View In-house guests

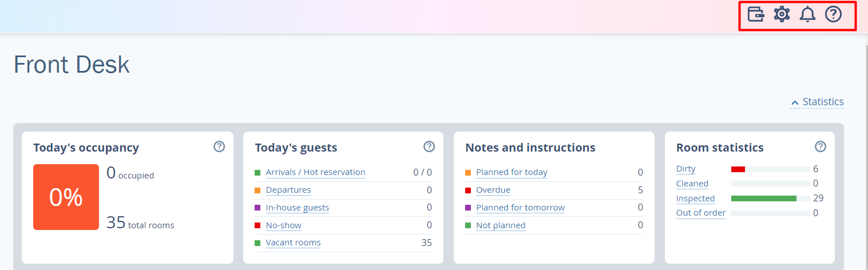(298, 208)
